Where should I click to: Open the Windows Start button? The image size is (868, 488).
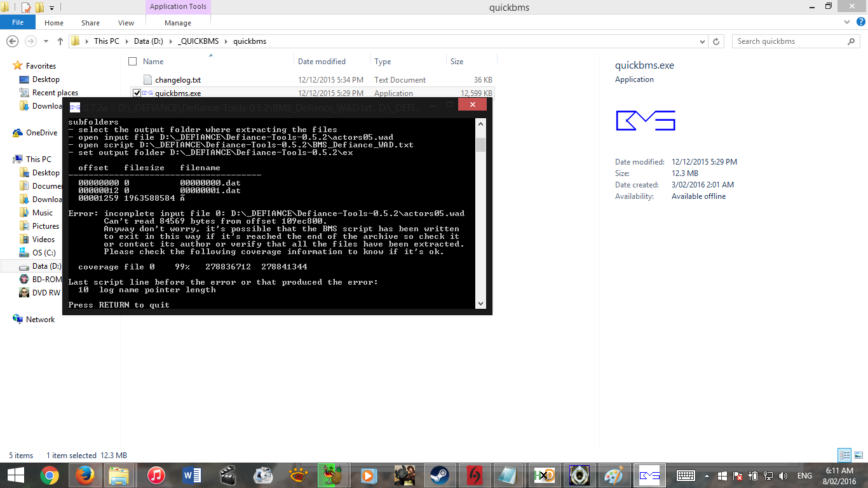[x=15, y=475]
